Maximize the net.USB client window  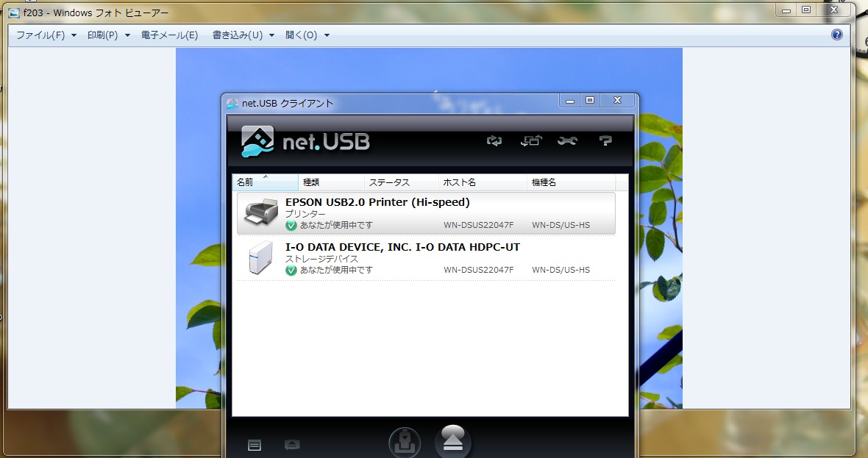tap(590, 101)
